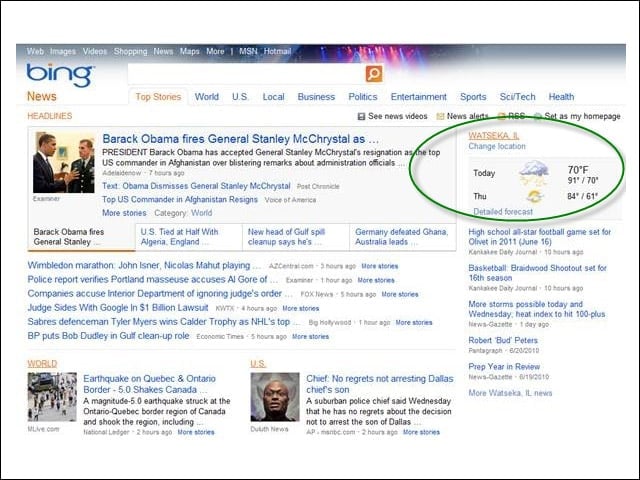Click the Set as my homepage link text

pyautogui.click(x=582, y=116)
